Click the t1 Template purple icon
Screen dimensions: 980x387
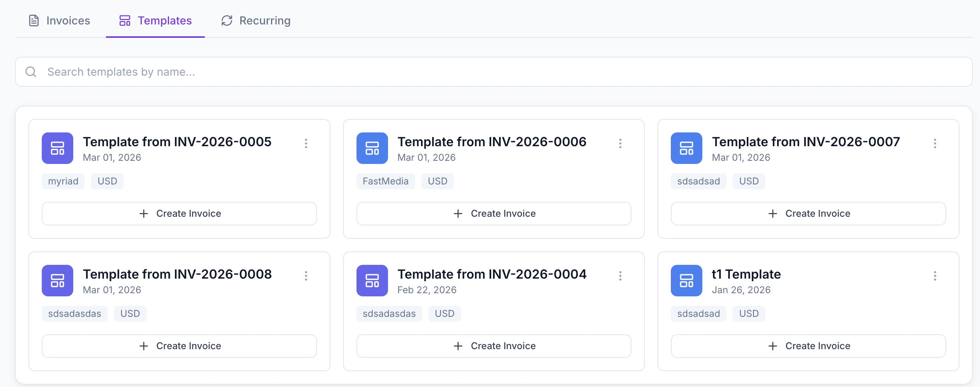coord(686,281)
